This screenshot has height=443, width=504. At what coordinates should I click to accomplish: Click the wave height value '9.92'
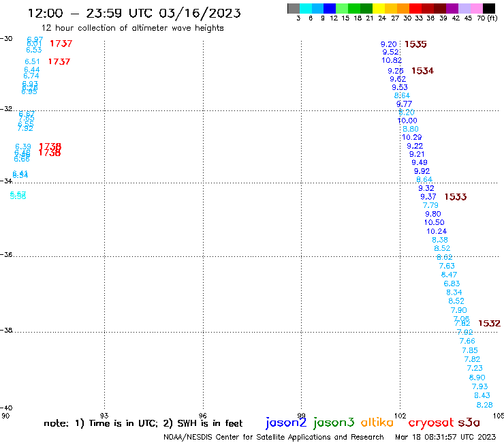pyautogui.click(x=422, y=171)
